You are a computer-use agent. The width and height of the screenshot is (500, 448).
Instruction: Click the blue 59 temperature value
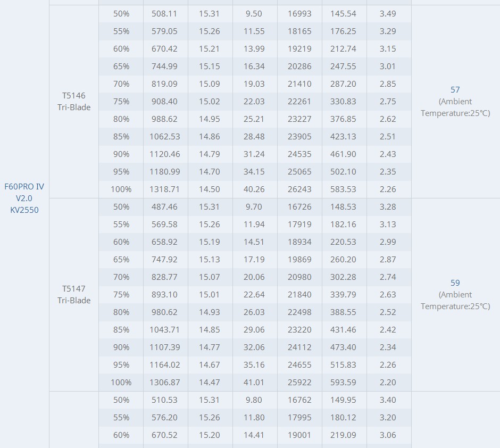(x=455, y=283)
